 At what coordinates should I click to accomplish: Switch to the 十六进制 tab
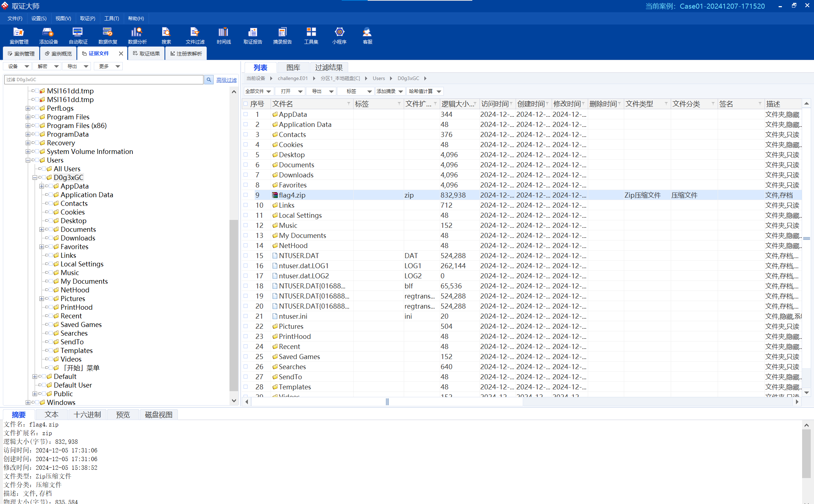point(87,415)
